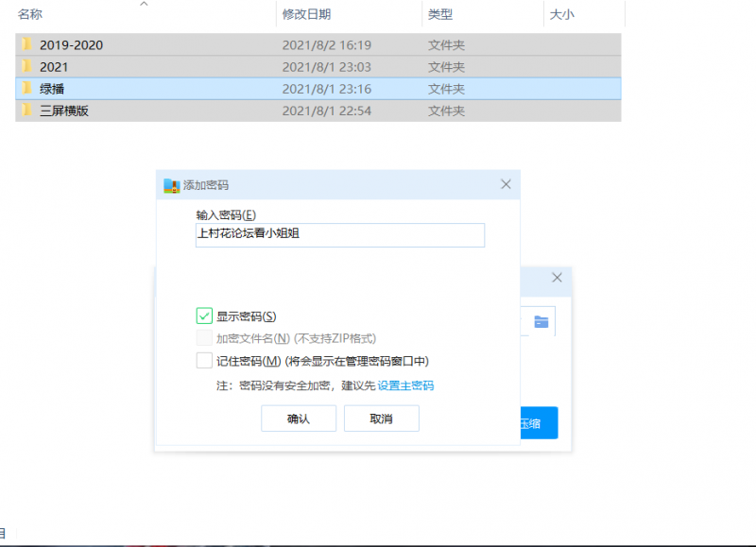The image size is (756, 547).
Task: Click the blue 压缩 button
Action: tap(541, 423)
